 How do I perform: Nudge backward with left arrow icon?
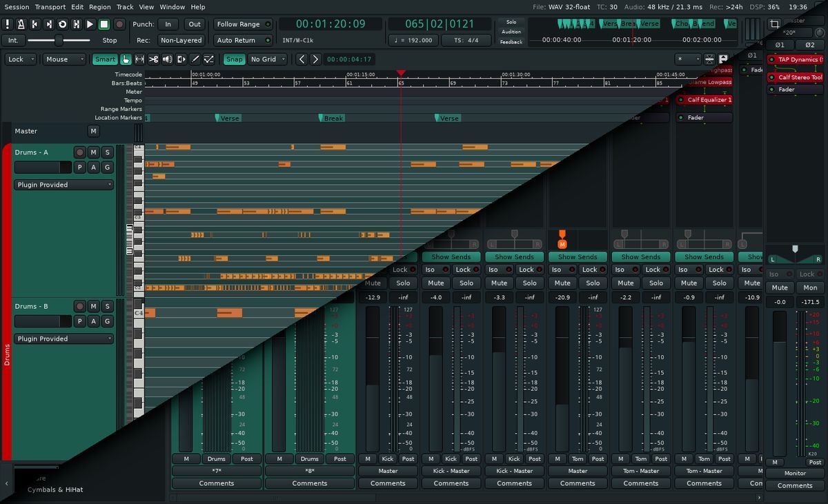[x=302, y=59]
